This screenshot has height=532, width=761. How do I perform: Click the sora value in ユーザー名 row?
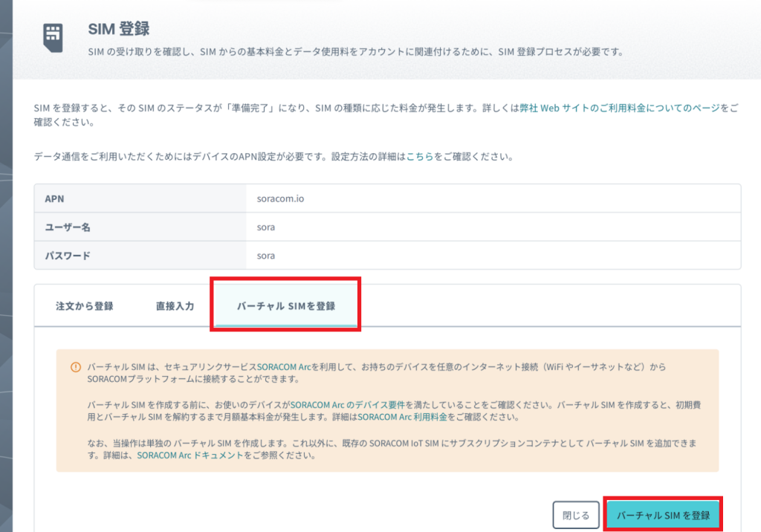(x=265, y=227)
